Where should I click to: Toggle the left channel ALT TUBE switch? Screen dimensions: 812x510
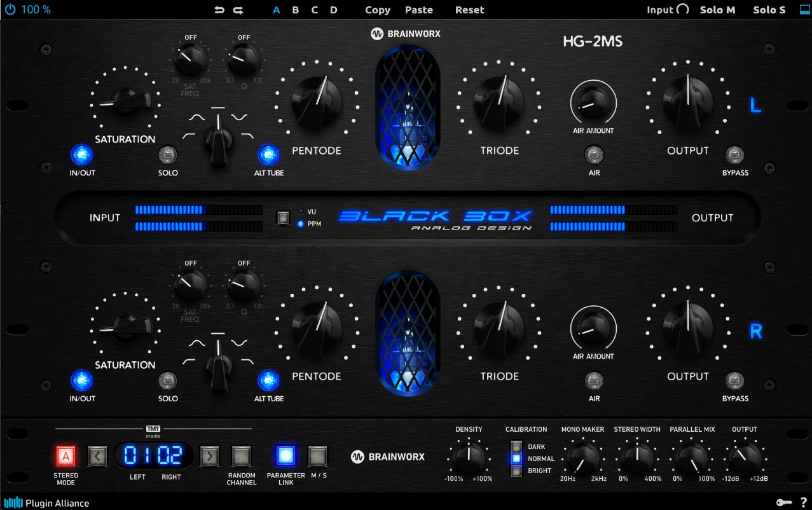[268, 155]
